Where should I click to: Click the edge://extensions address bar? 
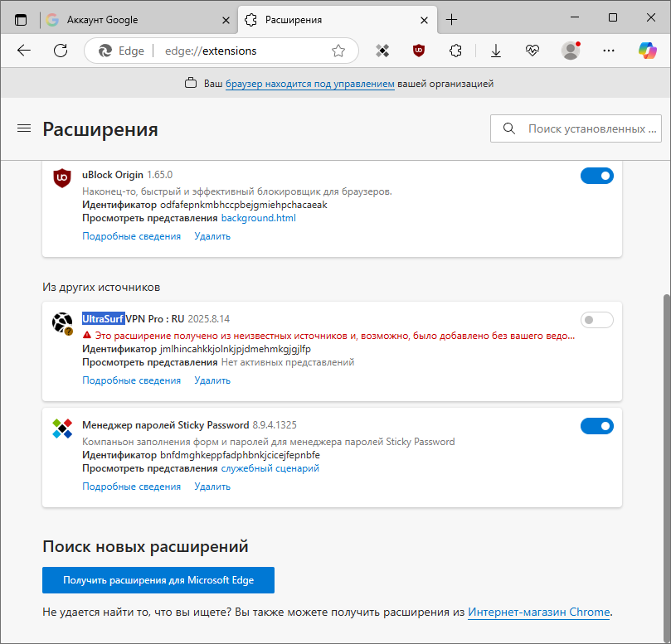[221, 51]
